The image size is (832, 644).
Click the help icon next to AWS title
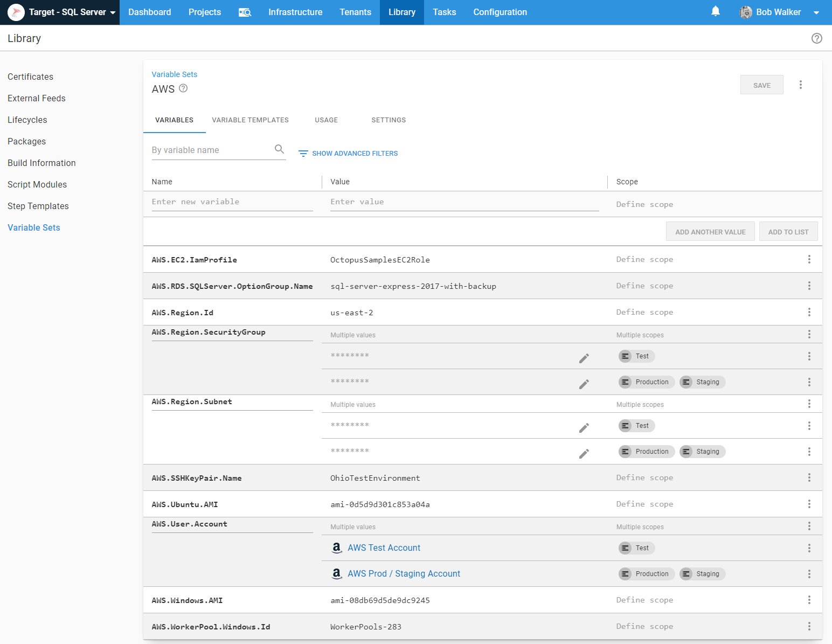pos(183,88)
